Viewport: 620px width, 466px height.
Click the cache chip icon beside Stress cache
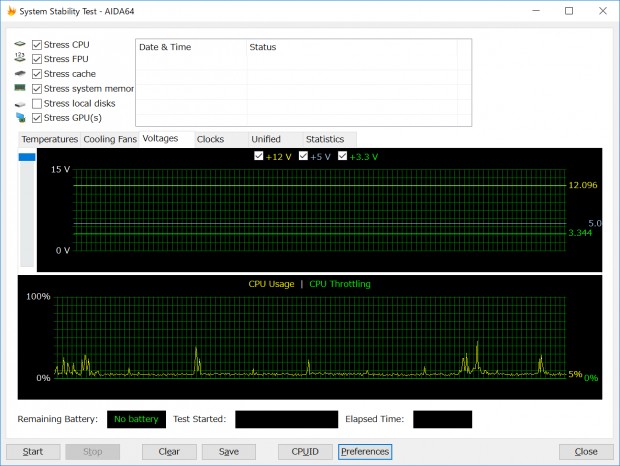coord(20,74)
